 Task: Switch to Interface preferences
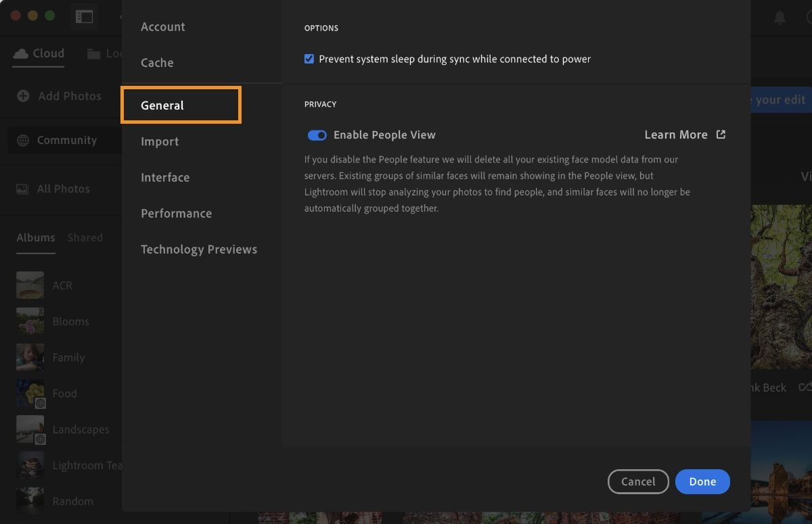point(165,177)
